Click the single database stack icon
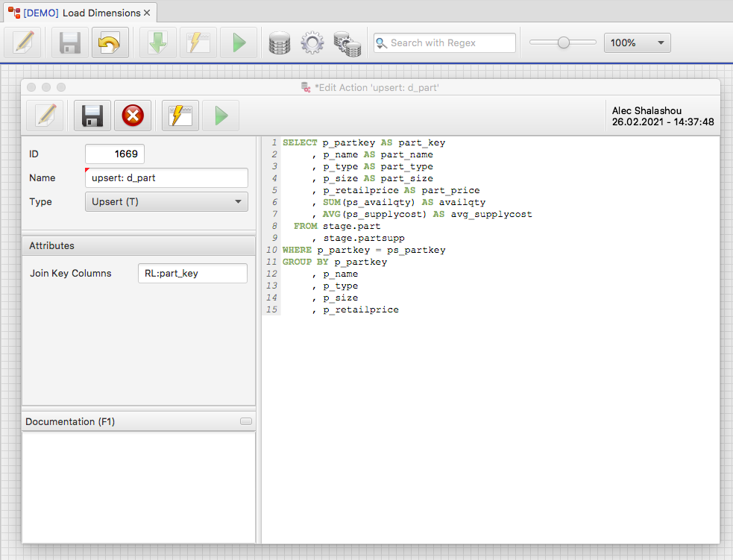 pyautogui.click(x=280, y=43)
